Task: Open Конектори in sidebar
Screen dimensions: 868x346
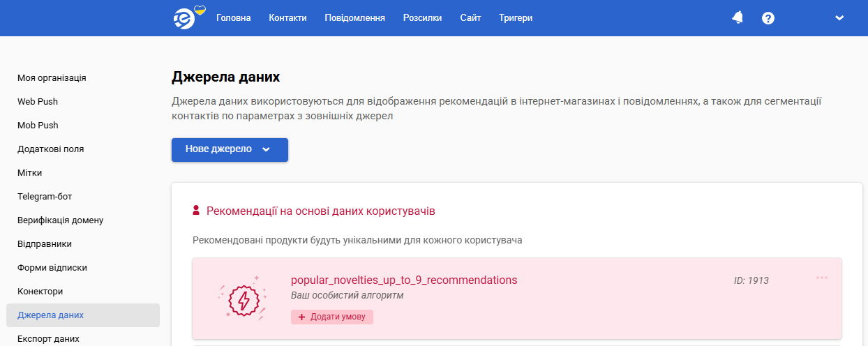Action: pyautogui.click(x=40, y=291)
